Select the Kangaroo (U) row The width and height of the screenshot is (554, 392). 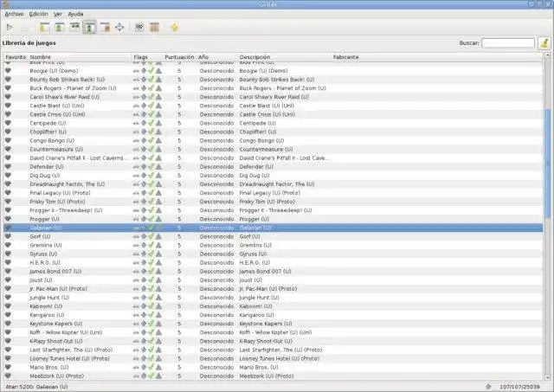274,315
